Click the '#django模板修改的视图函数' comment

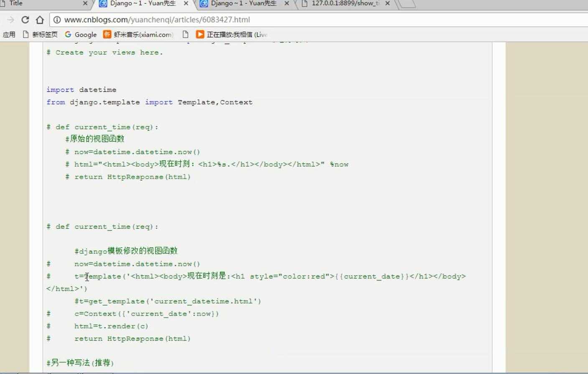click(126, 251)
